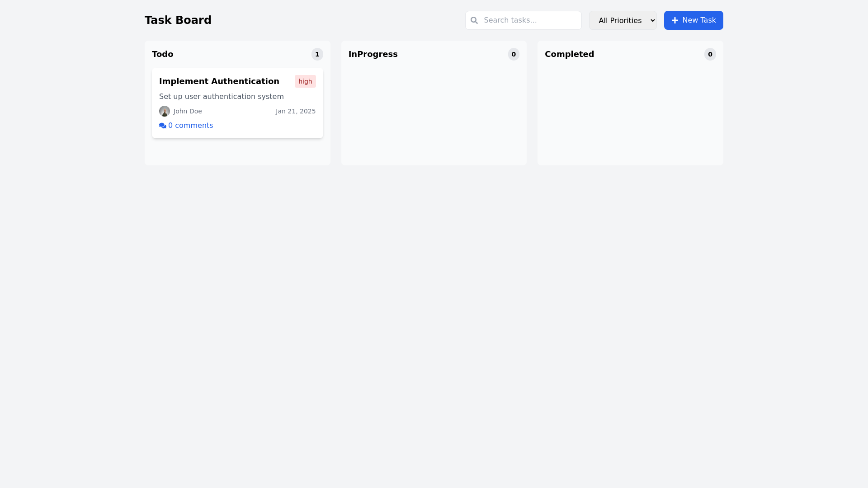The image size is (868, 488).
Task: Click the Completed column header
Action: 569,54
